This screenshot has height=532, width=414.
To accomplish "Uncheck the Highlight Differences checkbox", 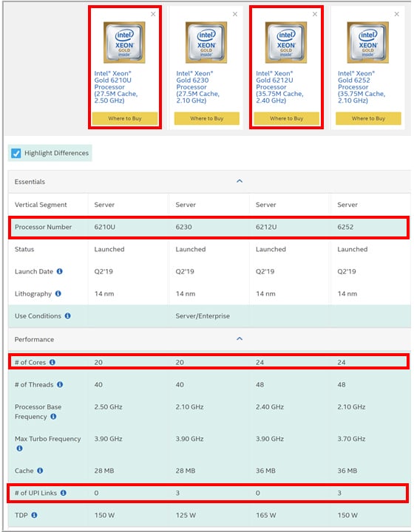I will pyautogui.click(x=16, y=154).
